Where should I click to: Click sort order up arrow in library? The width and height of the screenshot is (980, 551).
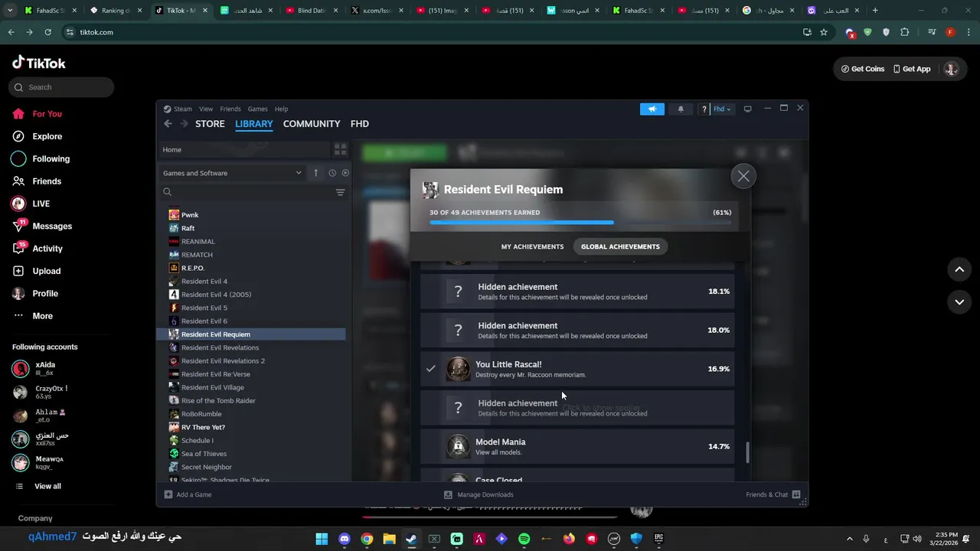coord(315,173)
